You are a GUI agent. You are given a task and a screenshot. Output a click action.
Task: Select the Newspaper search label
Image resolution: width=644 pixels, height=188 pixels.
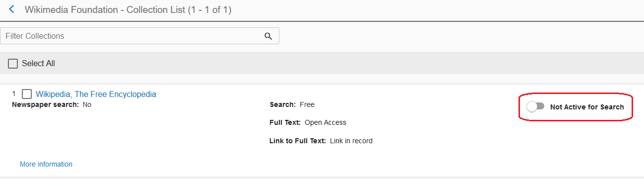(x=45, y=104)
